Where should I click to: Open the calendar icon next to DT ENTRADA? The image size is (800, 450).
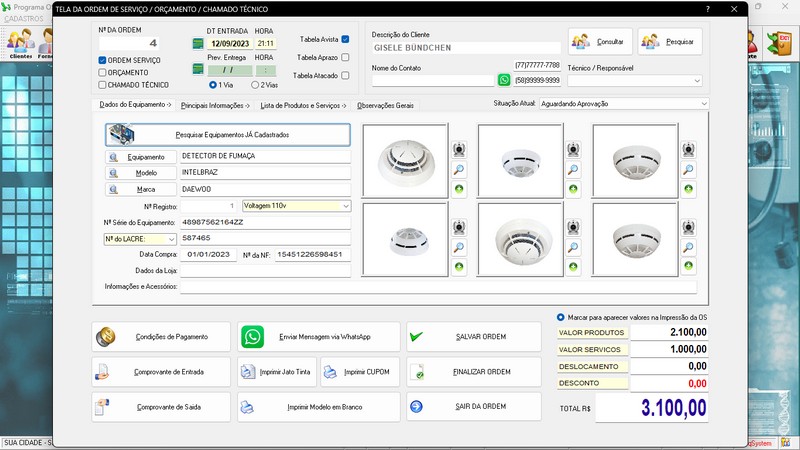click(x=198, y=44)
